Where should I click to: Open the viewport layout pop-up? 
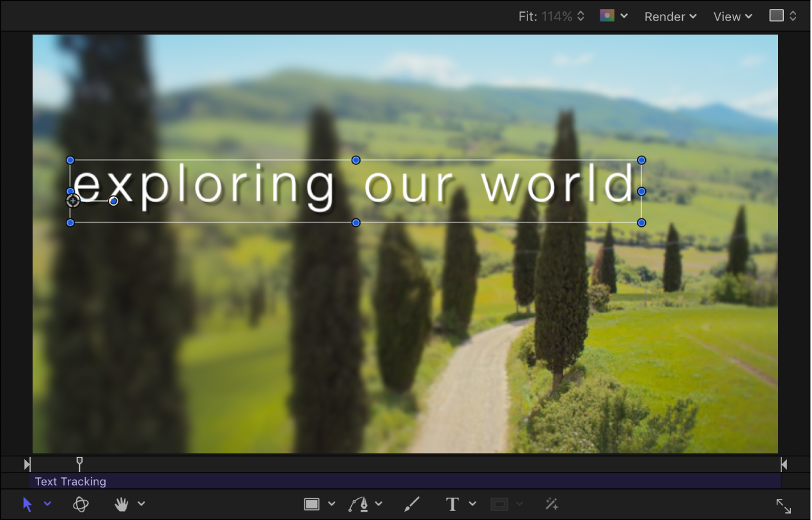click(783, 16)
